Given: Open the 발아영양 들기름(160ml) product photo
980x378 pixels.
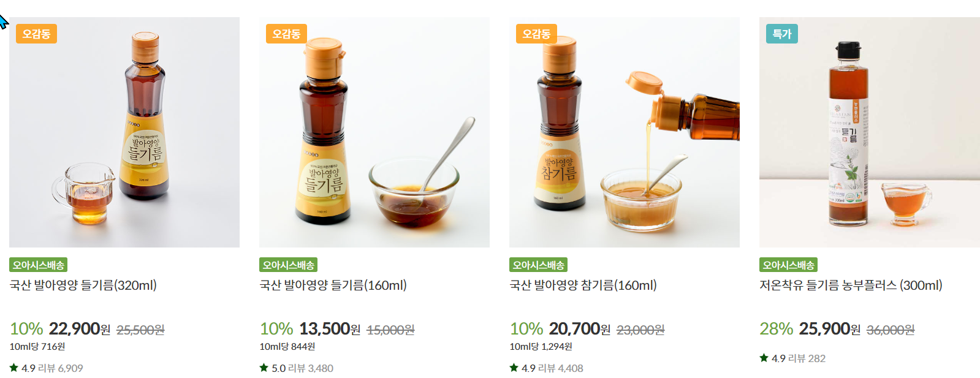Looking at the screenshot, I should pyautogui.click(x=374, y=132).
